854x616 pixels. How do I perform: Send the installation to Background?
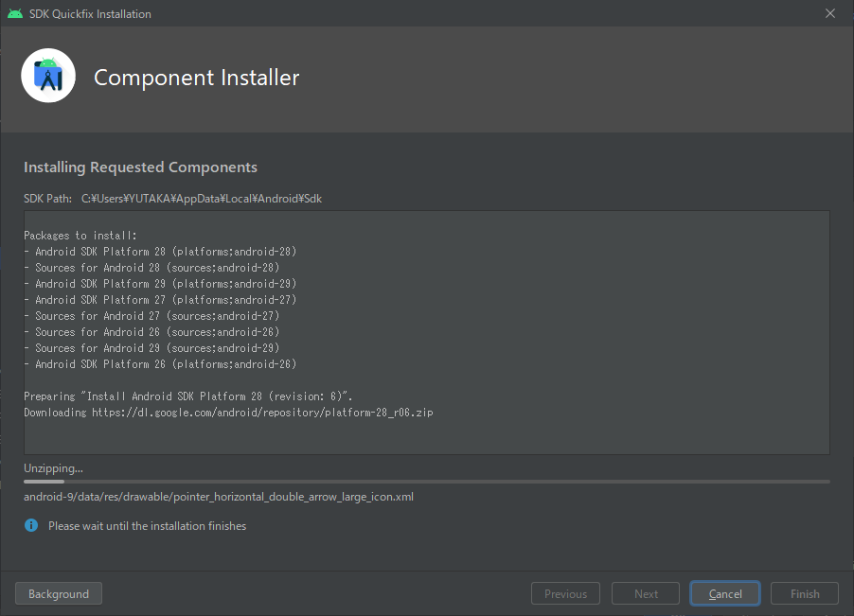coord(59,593)
